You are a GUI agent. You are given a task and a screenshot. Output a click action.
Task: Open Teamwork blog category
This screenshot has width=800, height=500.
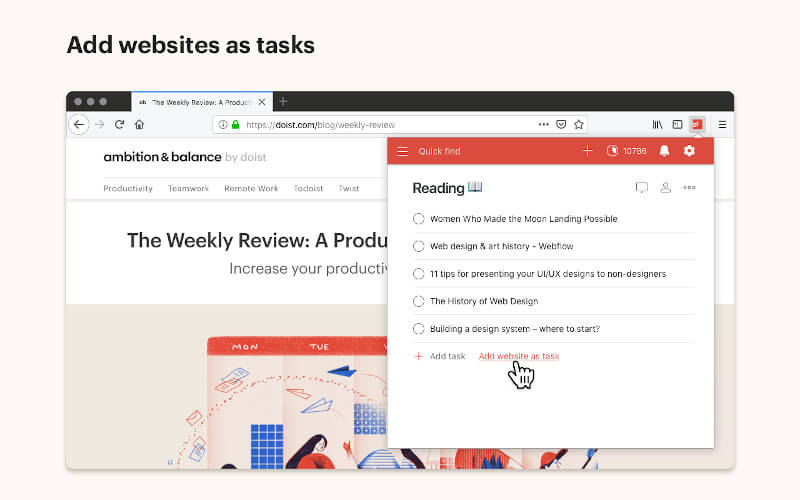click(189, 188)
